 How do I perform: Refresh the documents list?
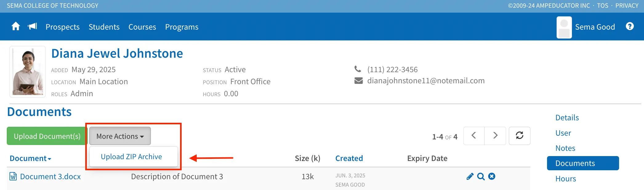pyautogui.click(x=519, y=136)
